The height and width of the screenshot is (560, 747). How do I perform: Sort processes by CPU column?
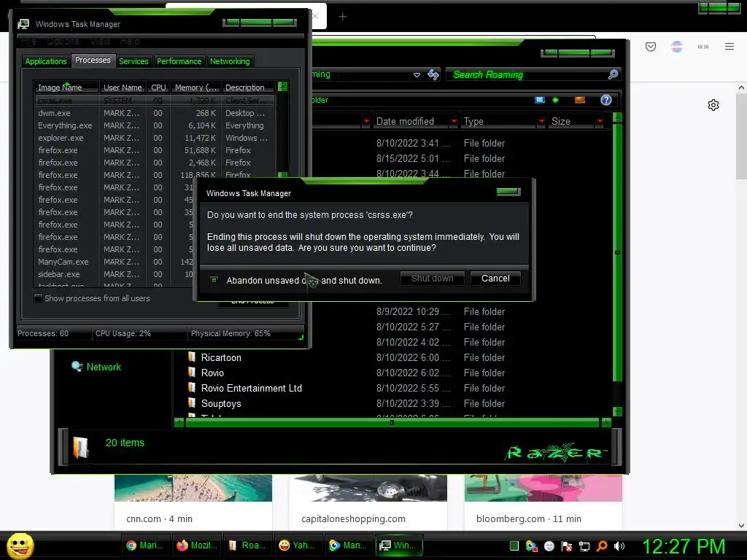coord(158,87)
